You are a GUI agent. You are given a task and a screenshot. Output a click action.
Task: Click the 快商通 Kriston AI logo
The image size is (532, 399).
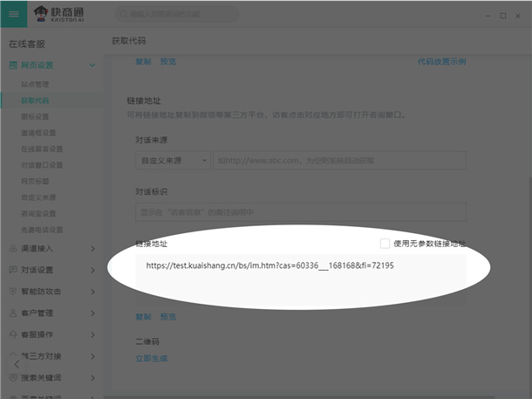(x=58, y=14)
